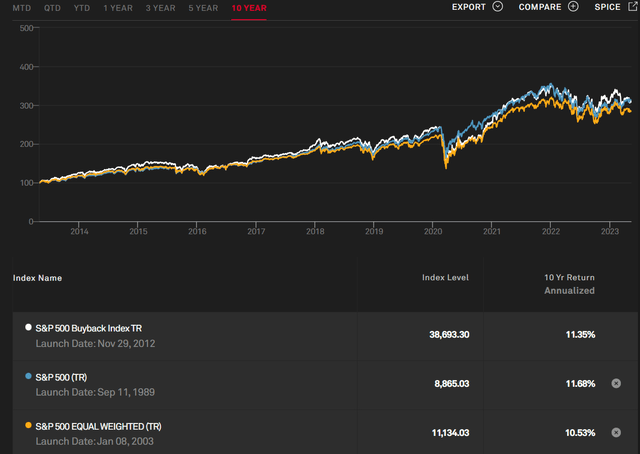Switch to the QTD tab

click(x=52, y=8)
